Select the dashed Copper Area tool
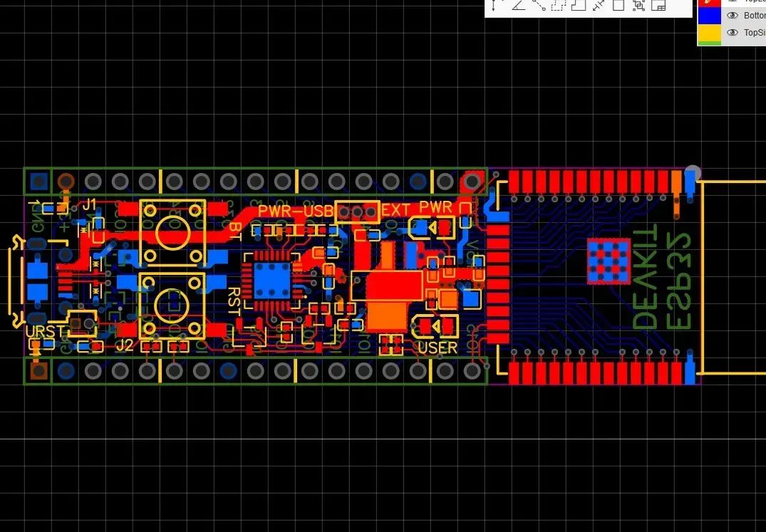Viewport: 766px width, 532px height. coord(559,6)
